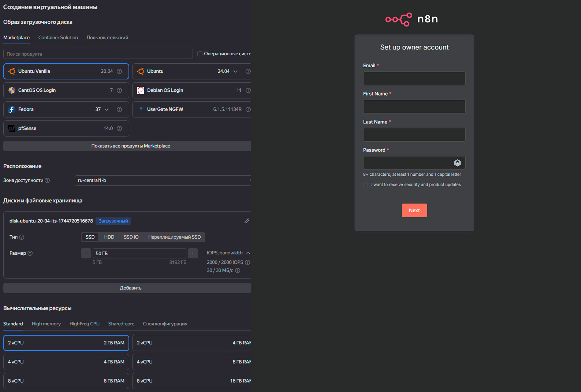Screen dimensions: 581x392
Task: Switch to the High memory tab
Action: click(x=46, y=324)
